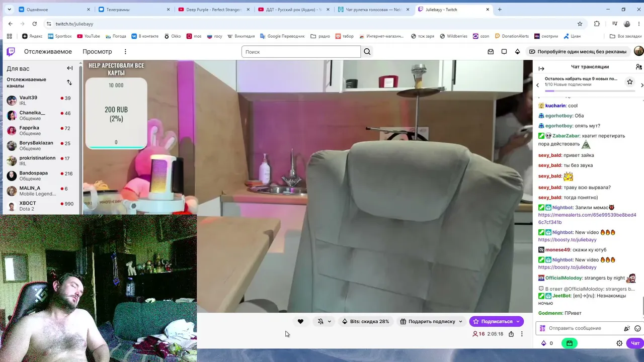Switch to Deep Purple YouTube tab
The image size is (644, 362).
pyautogui.click(x=214, y=10)
